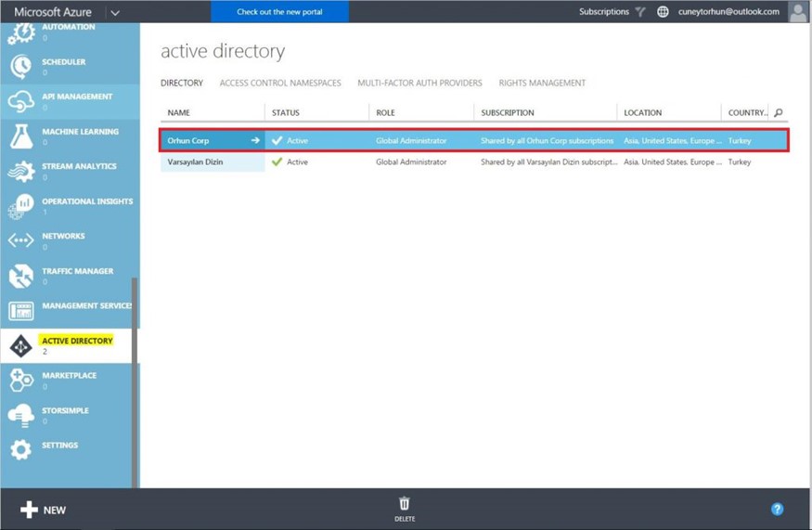Switch to the Directory tab
This screenshot has width=812, height=530.
point(182,83)
